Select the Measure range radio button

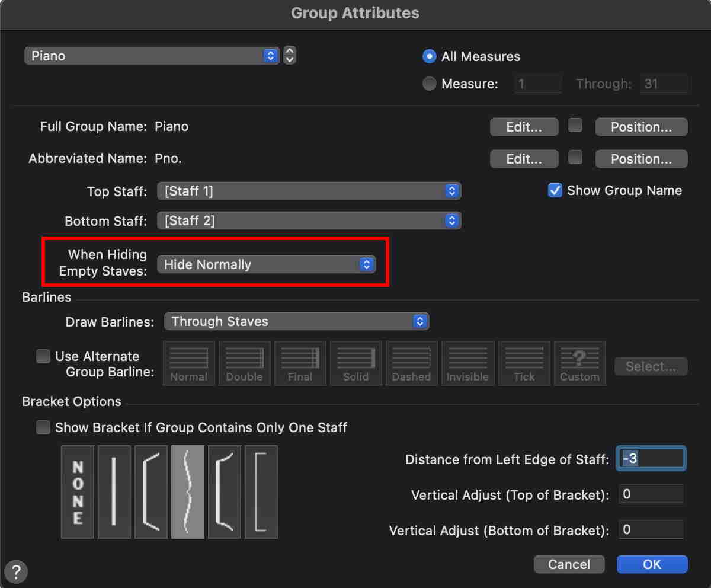click(x=430, y=84)
